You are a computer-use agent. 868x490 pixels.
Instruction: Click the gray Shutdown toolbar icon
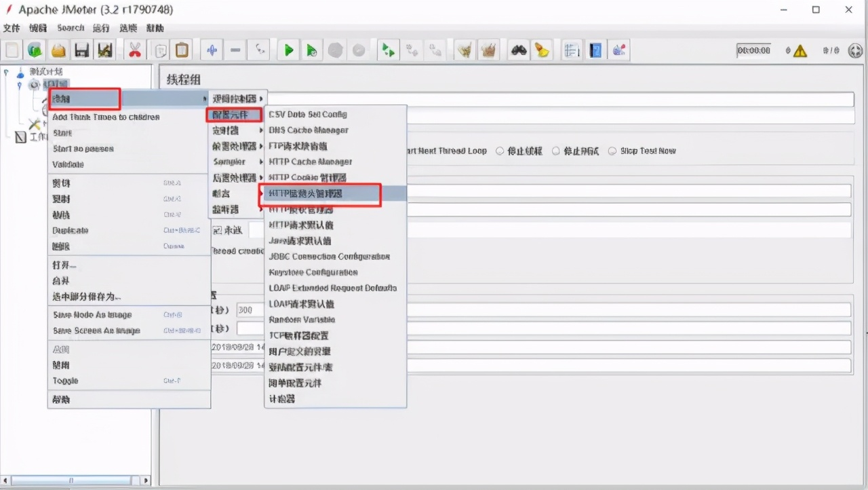click(x=359, y=50)
